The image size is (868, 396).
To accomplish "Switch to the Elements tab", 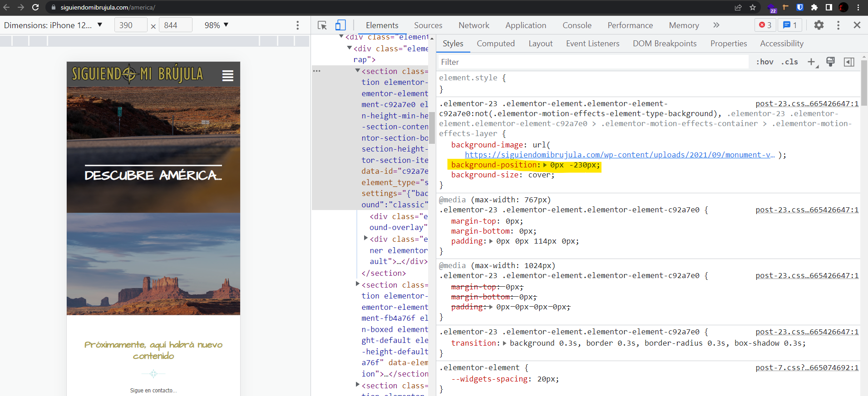I will [382, 25].
